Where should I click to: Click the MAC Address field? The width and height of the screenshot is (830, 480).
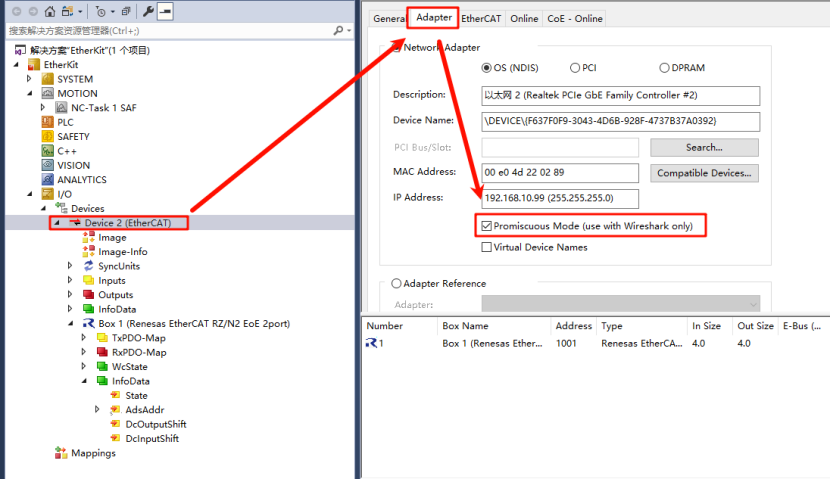click(x=560, y=173)
